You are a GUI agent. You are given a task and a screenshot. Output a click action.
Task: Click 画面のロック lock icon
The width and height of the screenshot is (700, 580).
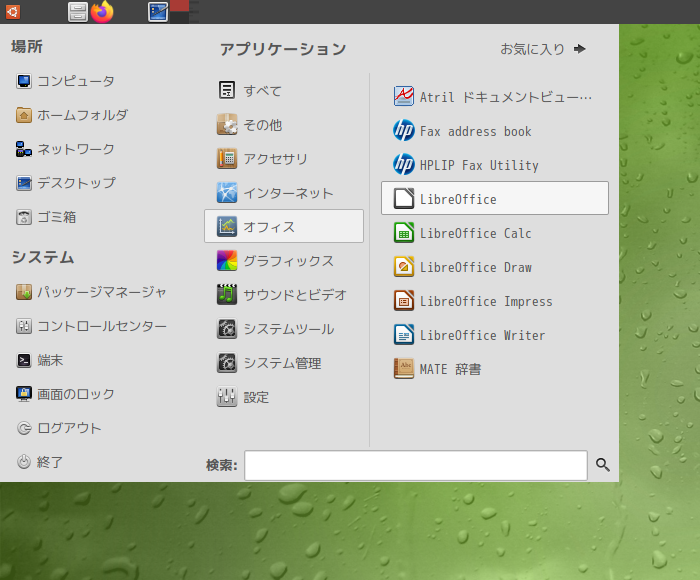(x=24, y=394)
